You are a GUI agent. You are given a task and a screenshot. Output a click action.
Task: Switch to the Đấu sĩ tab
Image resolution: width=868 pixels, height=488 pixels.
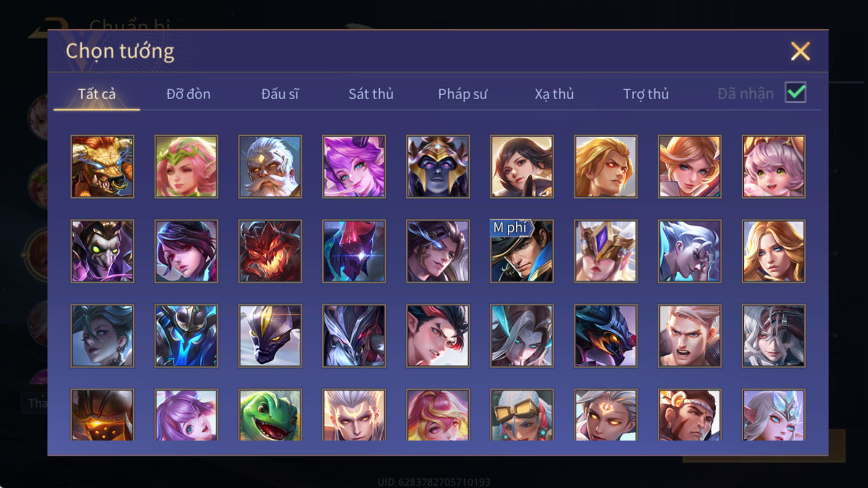click(x=280, y=94)
